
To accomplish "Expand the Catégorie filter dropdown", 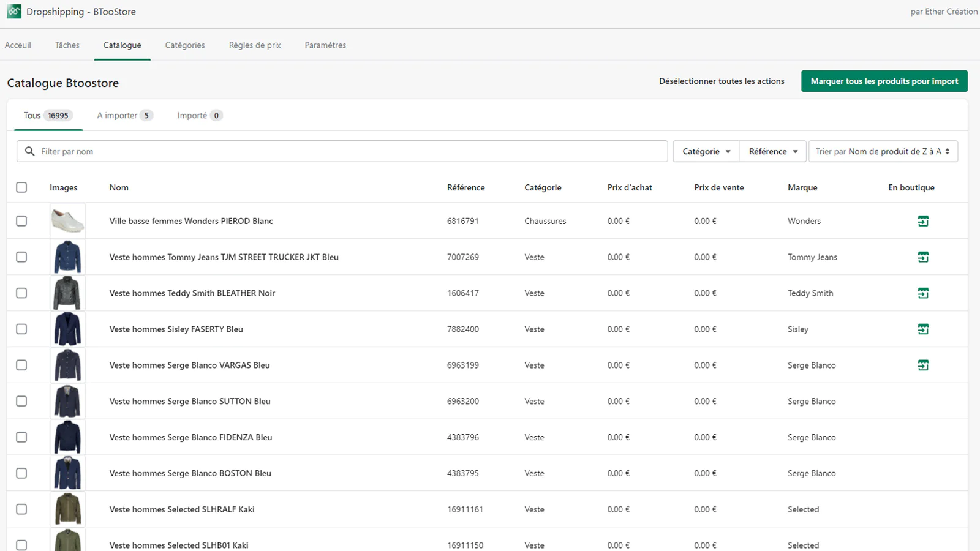I will tap(706, 151).
